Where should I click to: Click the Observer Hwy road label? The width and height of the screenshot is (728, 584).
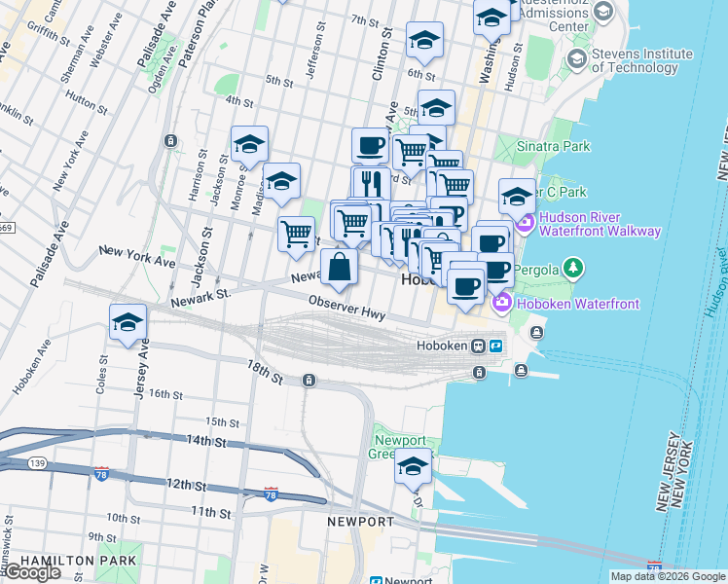[x=346, y=308]
